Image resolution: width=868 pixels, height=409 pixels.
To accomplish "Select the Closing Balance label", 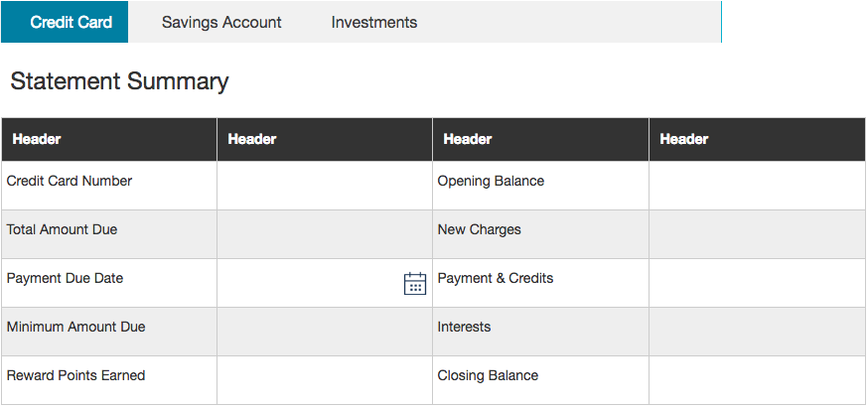I will (x=488, y=376).
